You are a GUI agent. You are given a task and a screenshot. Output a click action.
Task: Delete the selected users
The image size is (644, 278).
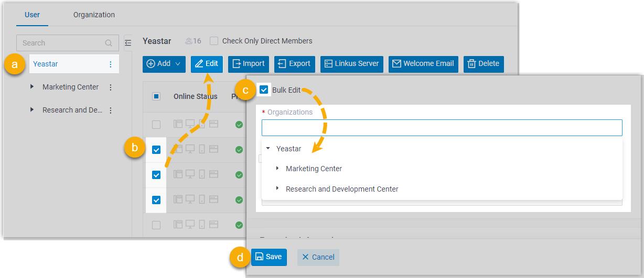[x=483, y=64]
